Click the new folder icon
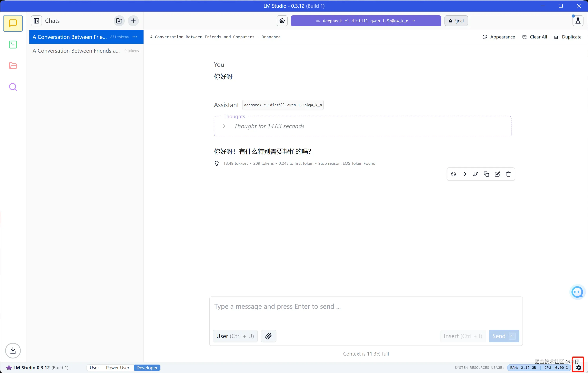This screenshot has width=588, height=373. pos(119,21)
